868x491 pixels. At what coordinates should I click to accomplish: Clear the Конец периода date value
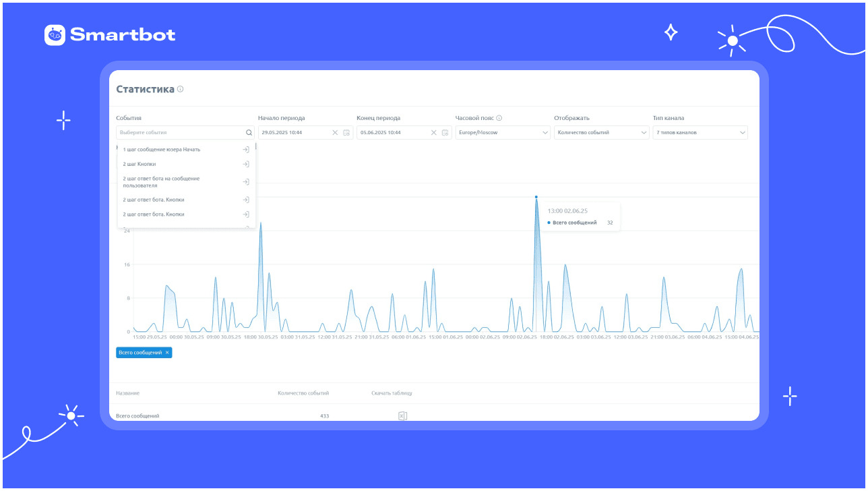pos(434,133)
